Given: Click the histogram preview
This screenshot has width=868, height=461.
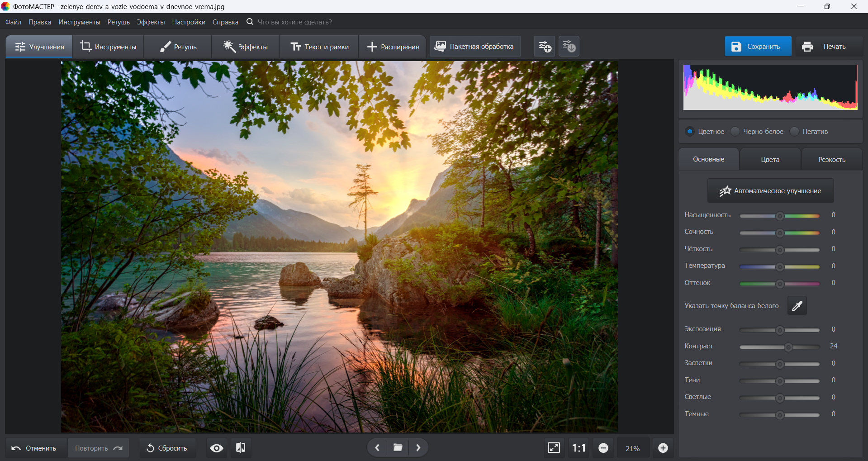Looking at the screenshot, I should (x=770, y=87).
